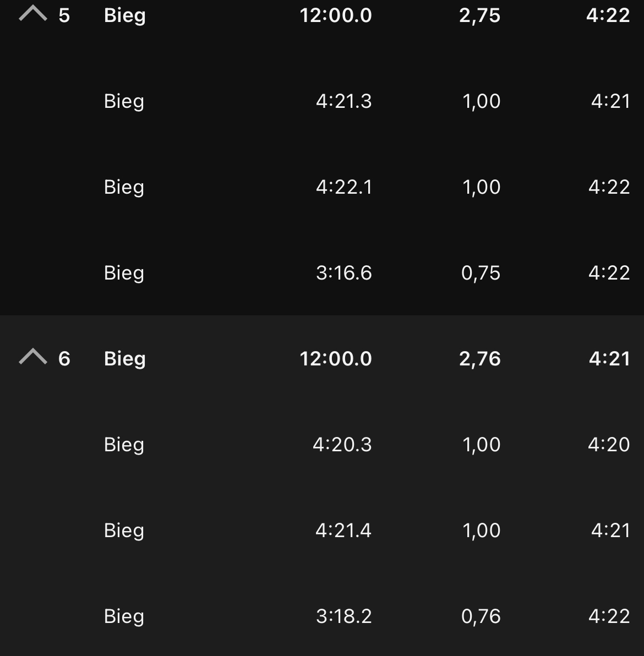Screen dimensions: 644x656
Task: Select the bold Bieg header of lap 6
Action: (125, 359)
